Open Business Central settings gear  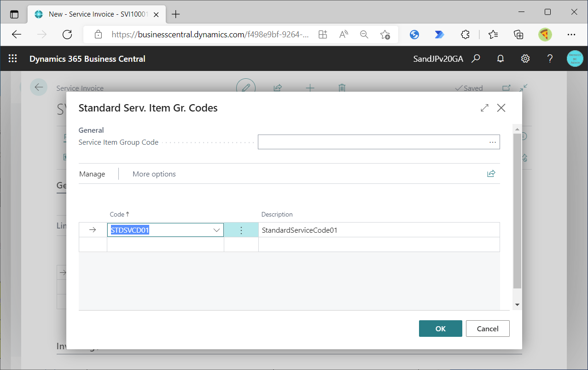(x=525, y=59)
